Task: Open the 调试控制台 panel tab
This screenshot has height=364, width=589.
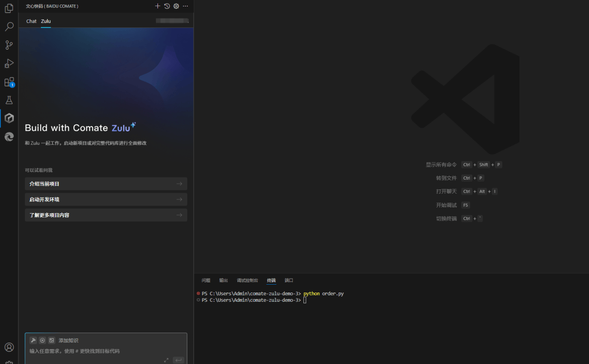Action: [x=247, y=280]
